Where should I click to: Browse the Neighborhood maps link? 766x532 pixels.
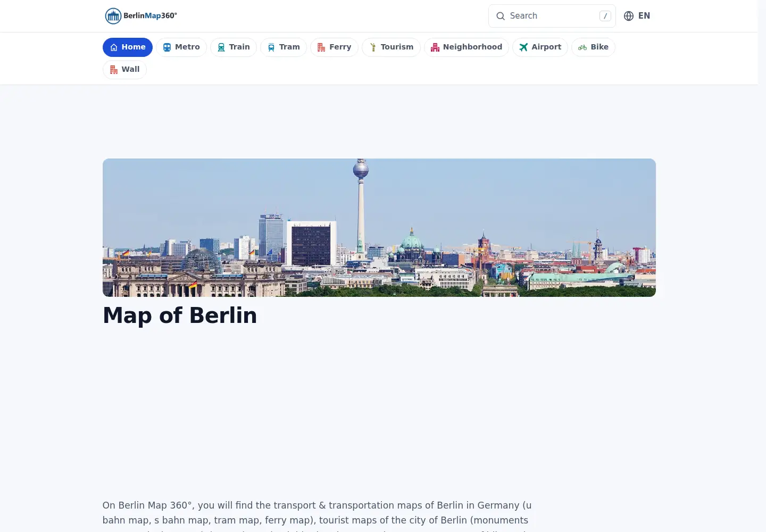pyautogui.click(x=467, y=47)
